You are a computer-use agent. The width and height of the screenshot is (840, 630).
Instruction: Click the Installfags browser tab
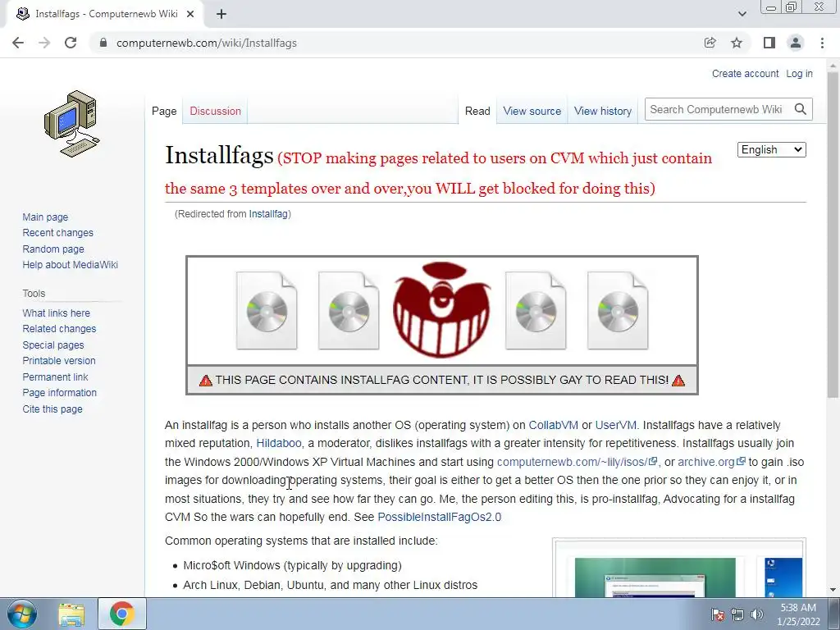105,14
